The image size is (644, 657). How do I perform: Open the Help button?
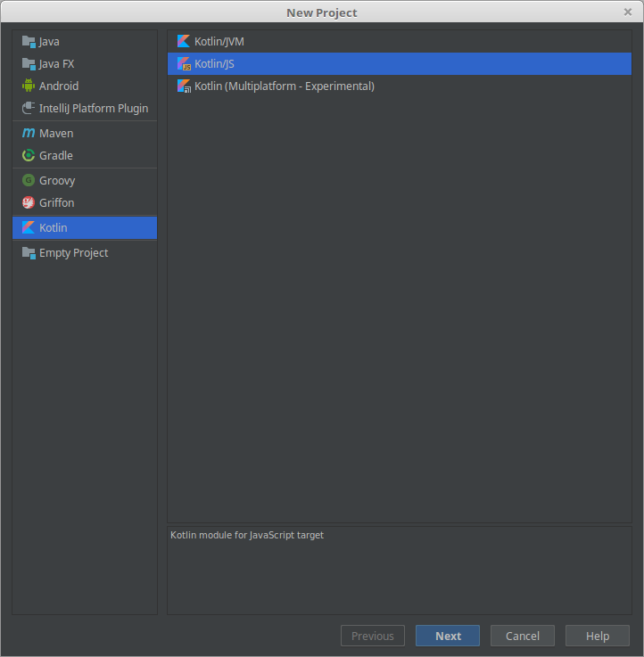(x=598, y=636)
